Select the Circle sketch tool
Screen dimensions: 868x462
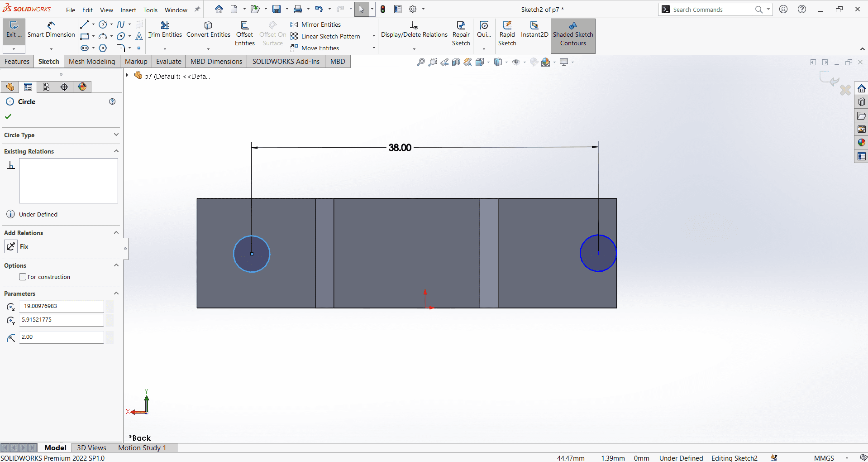tap(103, 24)
